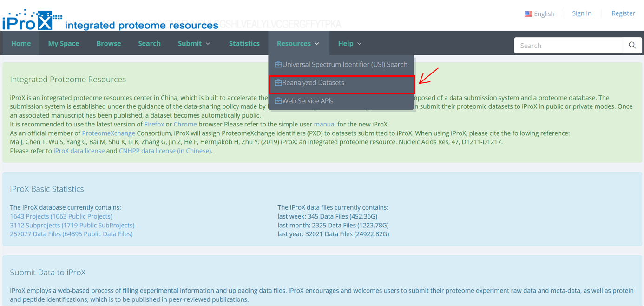Open the Browse page
The height and width of the screenshot is (306, 644).
pyautogui.click(x=109, y=43)
